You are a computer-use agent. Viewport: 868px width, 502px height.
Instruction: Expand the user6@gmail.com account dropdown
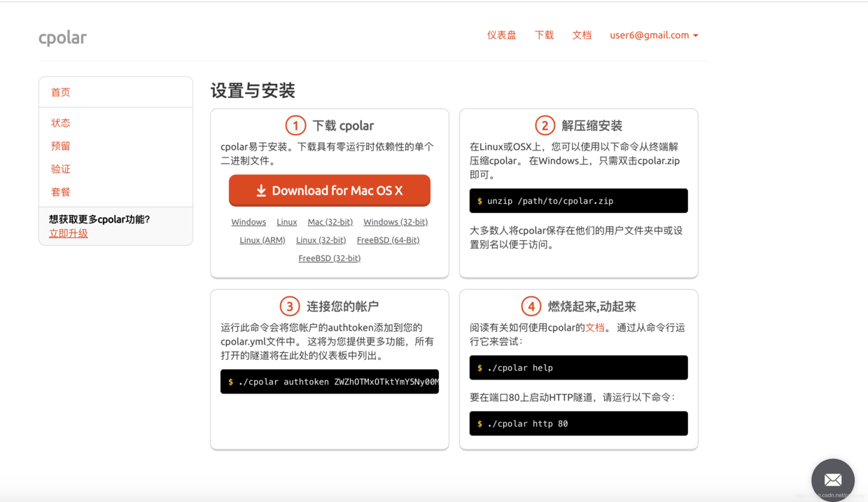pos(654,35)
